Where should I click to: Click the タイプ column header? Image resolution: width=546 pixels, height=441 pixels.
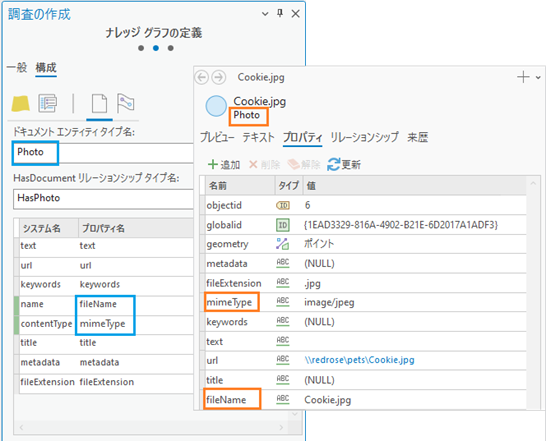289,186
